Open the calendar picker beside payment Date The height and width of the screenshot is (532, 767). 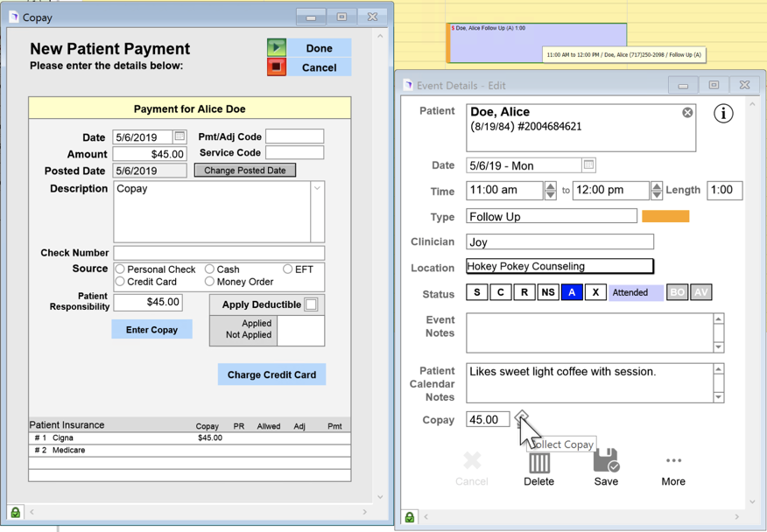pos(179,136)
